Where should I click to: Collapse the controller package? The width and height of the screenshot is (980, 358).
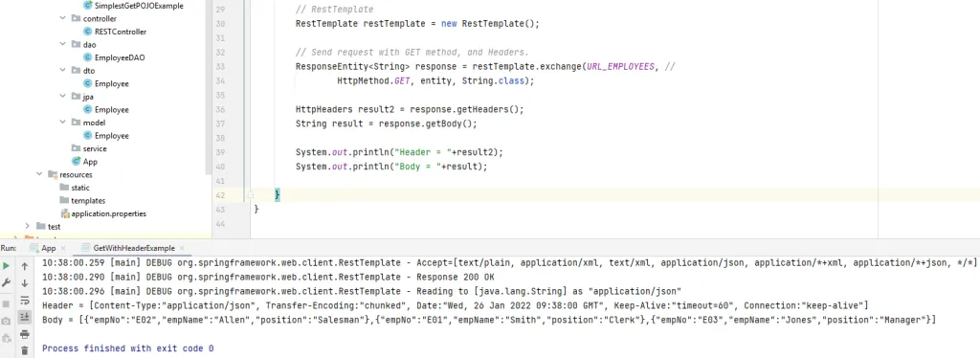pyautogui.click(x=62, y=18)
